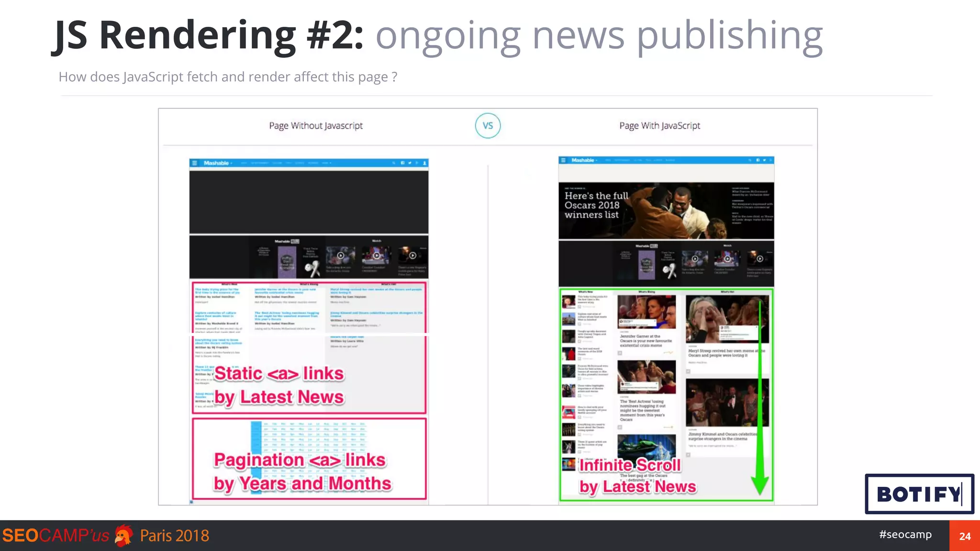The height and width of the screenshot is (551, 980).
Task: Open Meryl Streep meme article image
Action: [727, 319]
